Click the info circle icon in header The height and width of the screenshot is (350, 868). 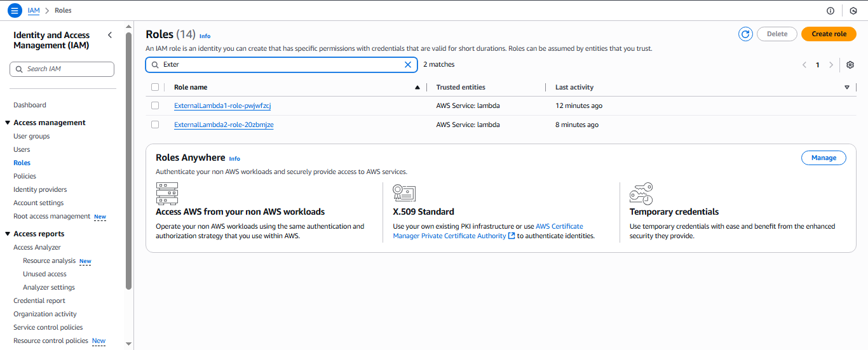pyautogui.click(x=831, y=11)
